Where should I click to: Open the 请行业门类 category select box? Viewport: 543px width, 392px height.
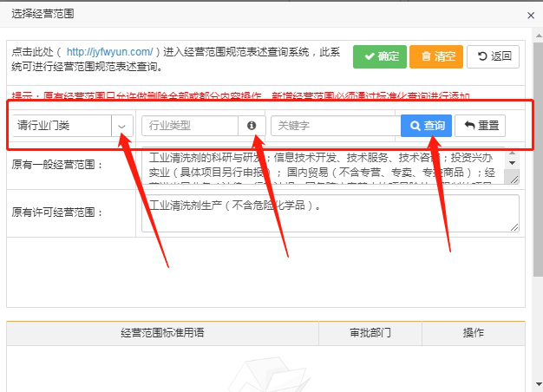coord(62,126)
